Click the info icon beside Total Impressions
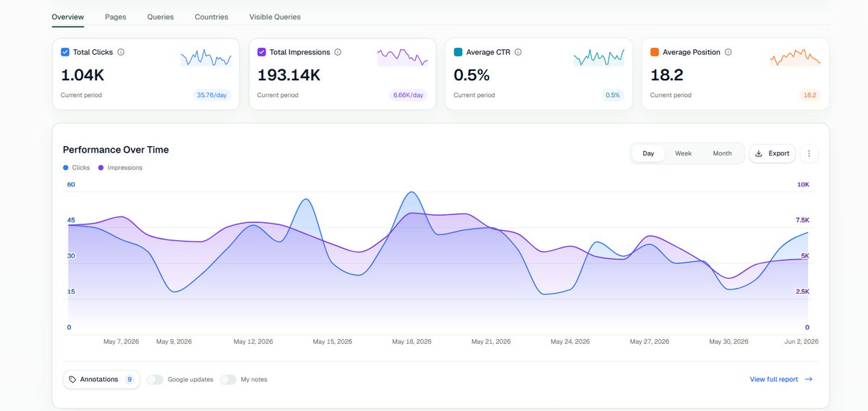 [x=338, y=52]
